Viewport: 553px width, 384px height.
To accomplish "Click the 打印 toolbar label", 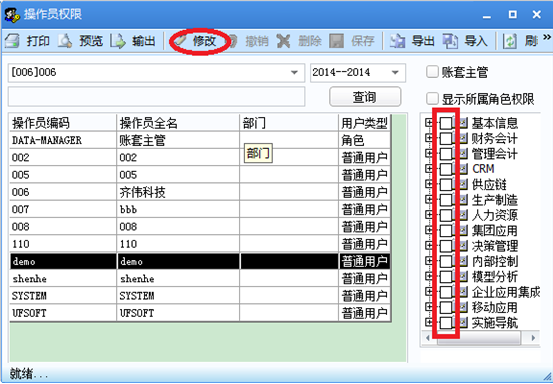I will point(38,41).
